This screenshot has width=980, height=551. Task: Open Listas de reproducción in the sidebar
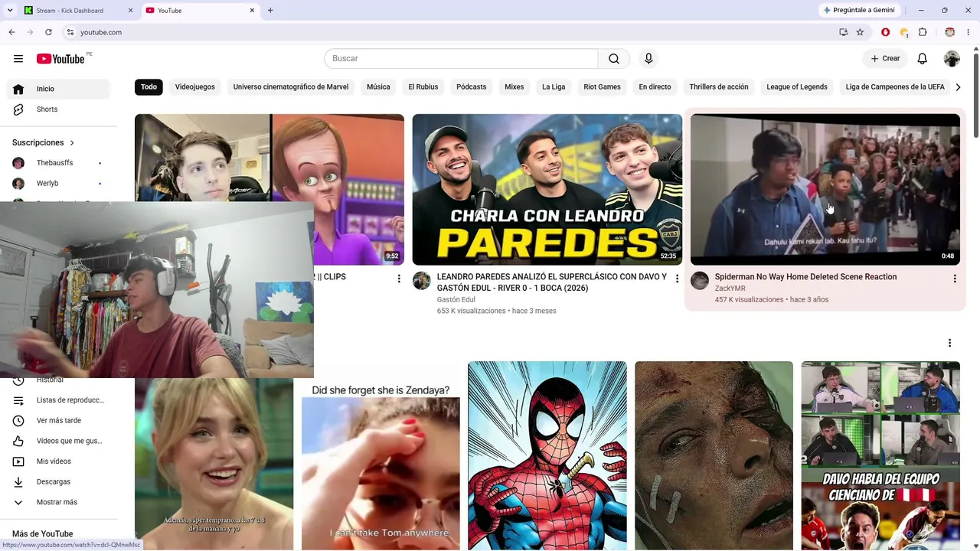point(58,400)
